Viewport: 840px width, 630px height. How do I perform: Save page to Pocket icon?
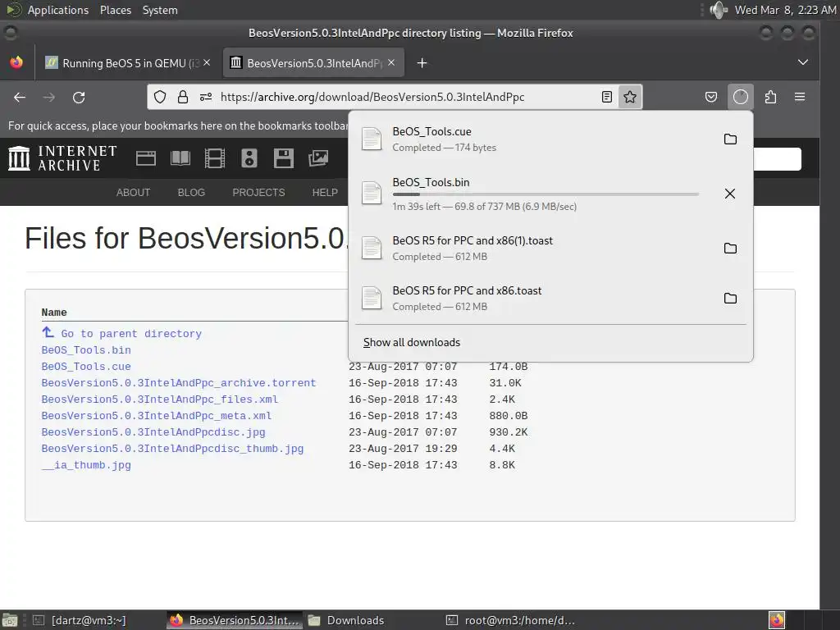[x=711, y=97]
